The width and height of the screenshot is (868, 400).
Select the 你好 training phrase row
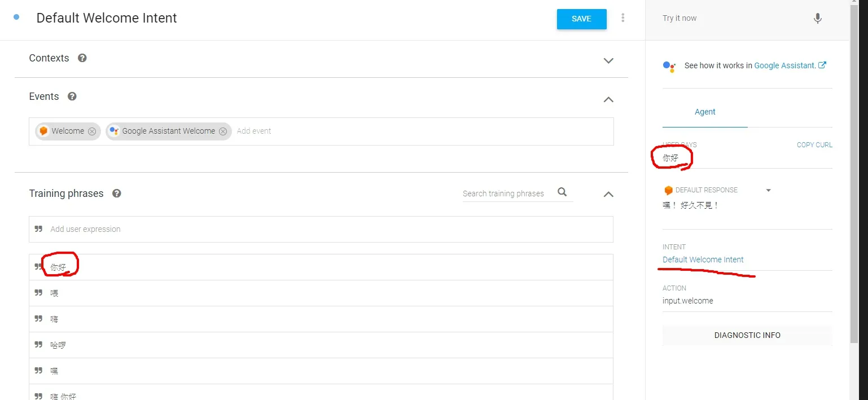[x=321, y=267]
